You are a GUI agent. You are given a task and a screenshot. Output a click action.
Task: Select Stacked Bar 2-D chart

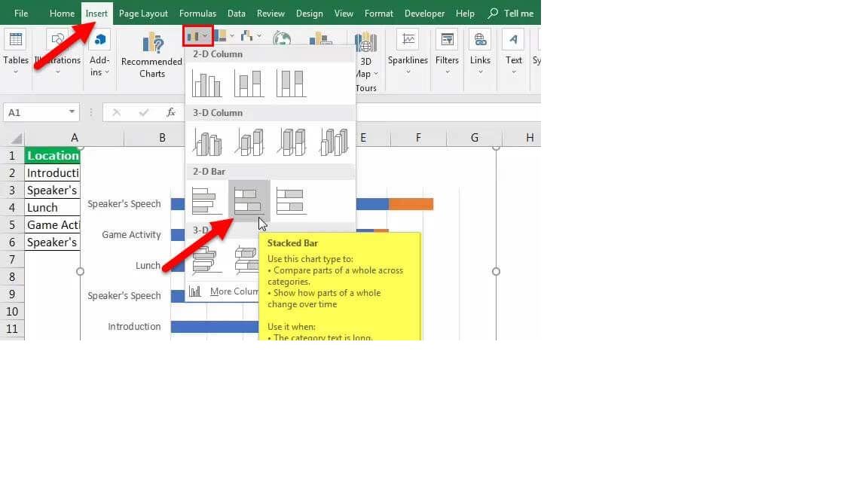pyautogui.click(x=249, y=201)
